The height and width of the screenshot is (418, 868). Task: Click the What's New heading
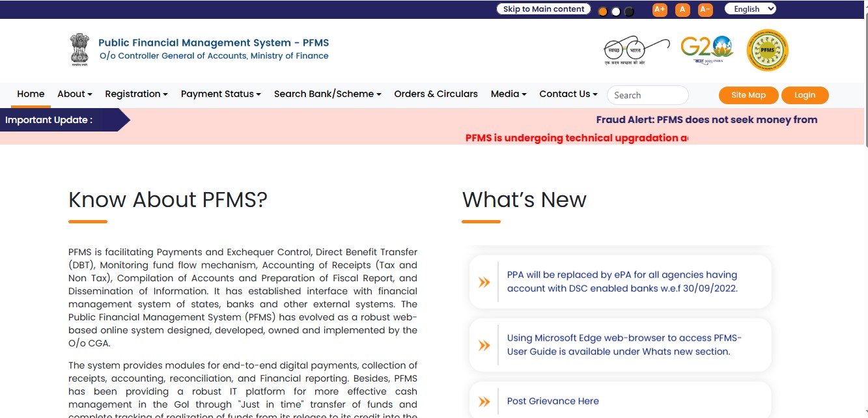click(524, 199)
